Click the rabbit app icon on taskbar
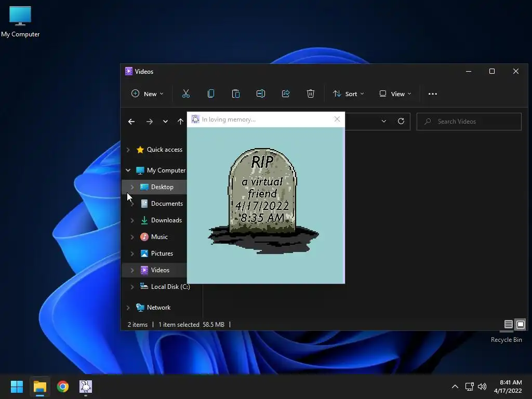 click(86, 387)
